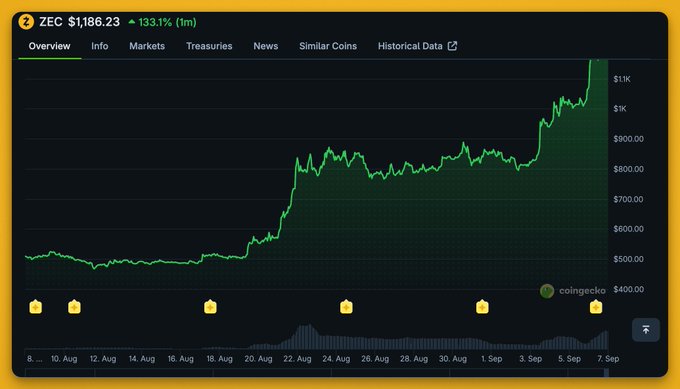Click the 22. Aug date label
The height and width of the screenshot is (389, 680).
(x=298, y=359)
